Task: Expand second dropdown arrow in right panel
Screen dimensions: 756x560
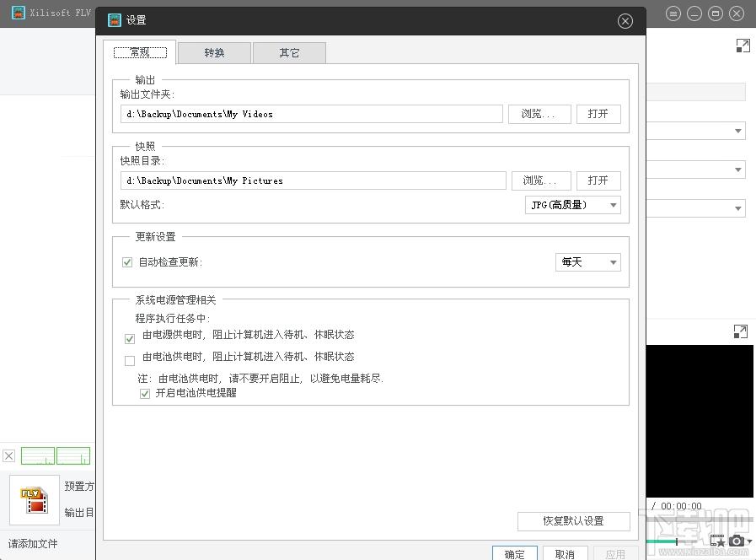Action: point(737,170)
